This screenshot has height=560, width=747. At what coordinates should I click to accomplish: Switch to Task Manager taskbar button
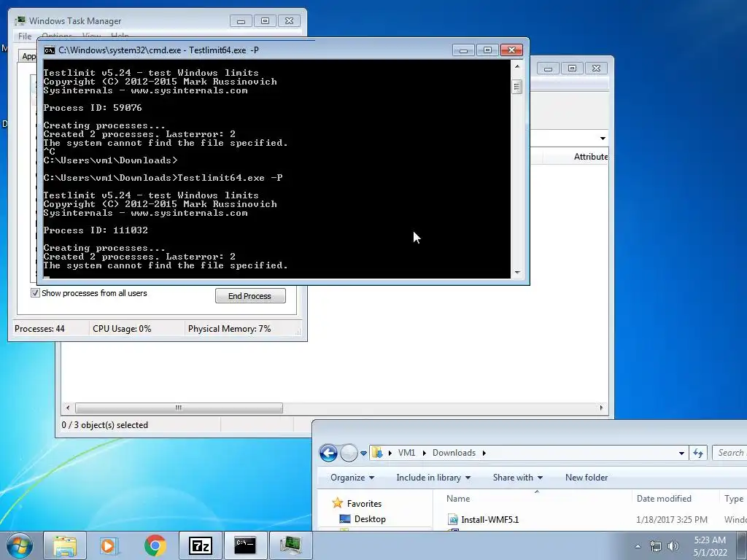[x=290, y=545]
